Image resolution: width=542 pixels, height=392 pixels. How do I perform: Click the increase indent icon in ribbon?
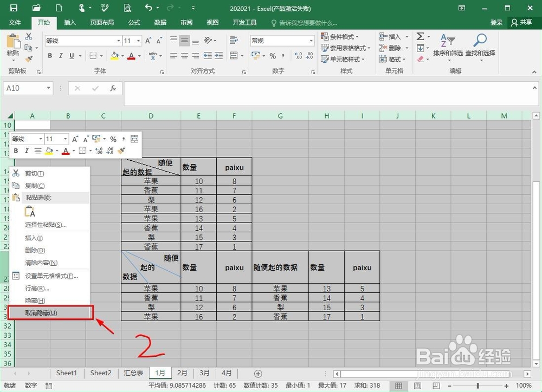click(x=218, y=55)
